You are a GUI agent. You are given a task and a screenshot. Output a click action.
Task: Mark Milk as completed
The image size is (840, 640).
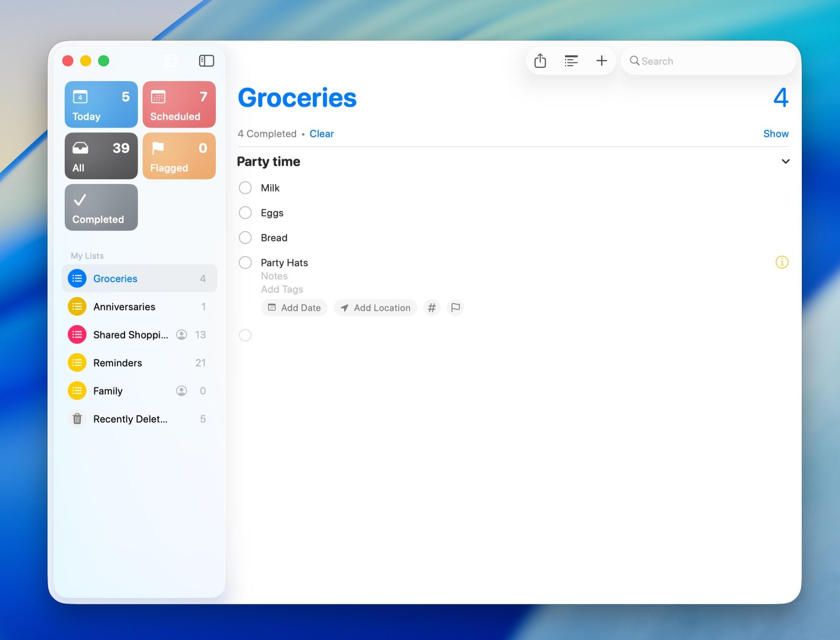[245, 188]
